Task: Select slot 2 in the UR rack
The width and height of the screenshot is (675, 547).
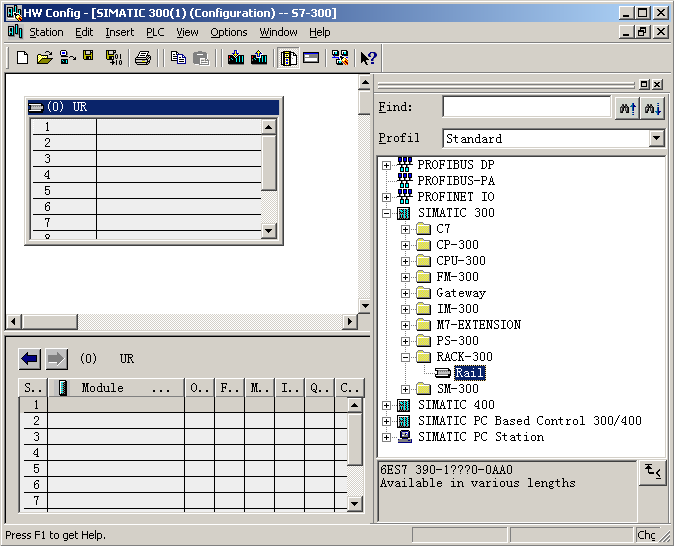Action: 146,143
